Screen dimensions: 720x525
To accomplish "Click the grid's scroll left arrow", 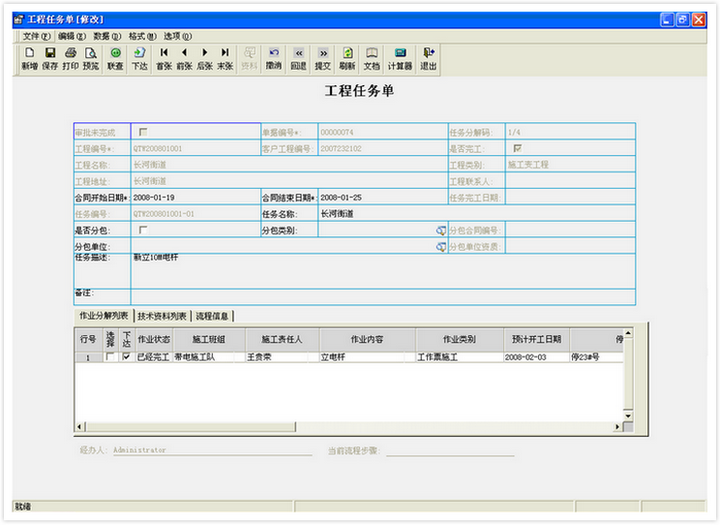I will coord(80,427).
